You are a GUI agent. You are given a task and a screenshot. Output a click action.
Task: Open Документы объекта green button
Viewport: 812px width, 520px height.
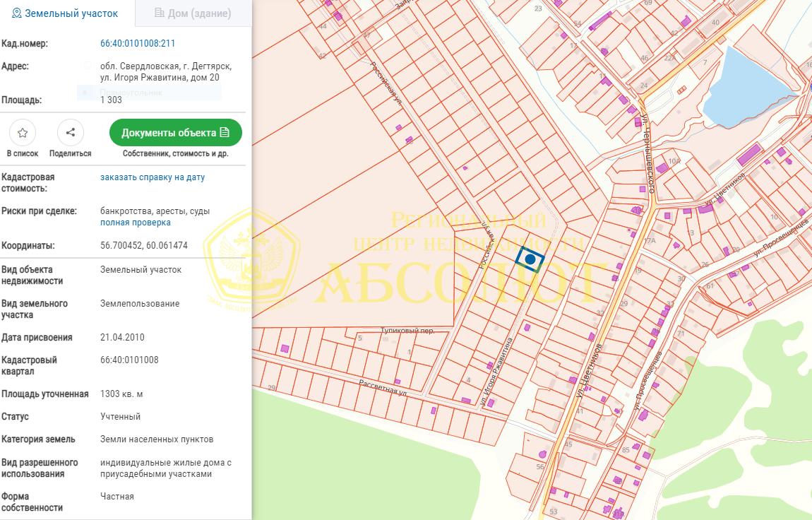[x=176, y=133]
